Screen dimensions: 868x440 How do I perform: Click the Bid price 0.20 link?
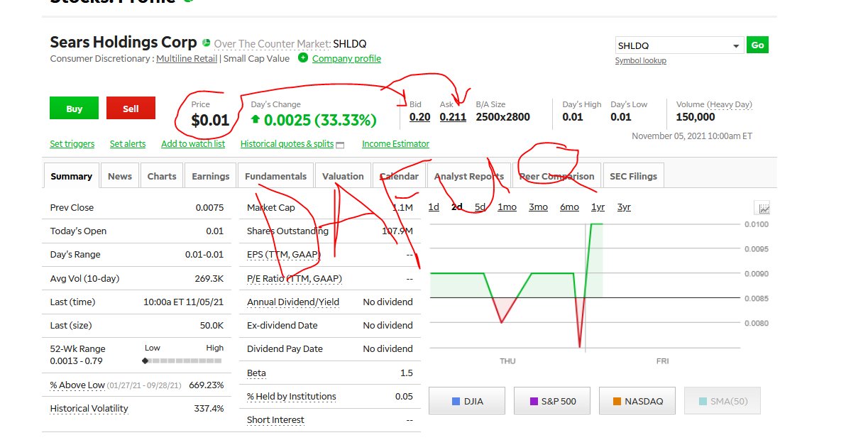tap(420, 117)
